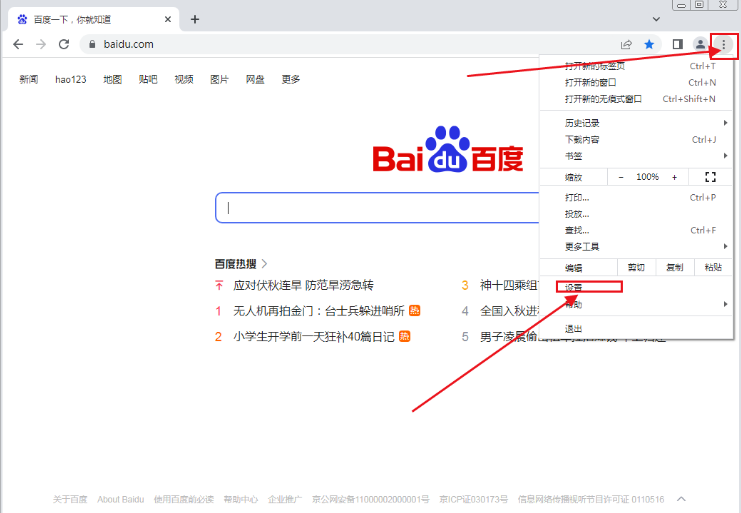
Task: Open the 网盘 link
Action: (x=255, y=79)
